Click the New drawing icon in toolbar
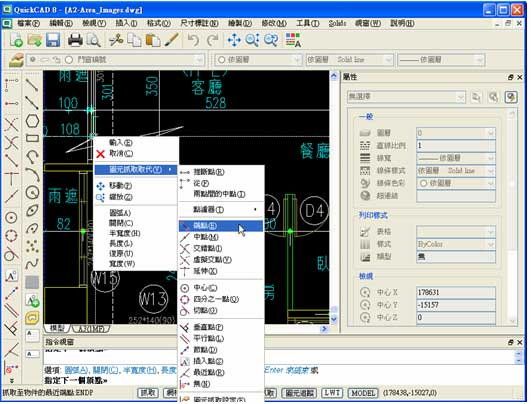This screenshot has height=404, width=531. click(16, 40)
